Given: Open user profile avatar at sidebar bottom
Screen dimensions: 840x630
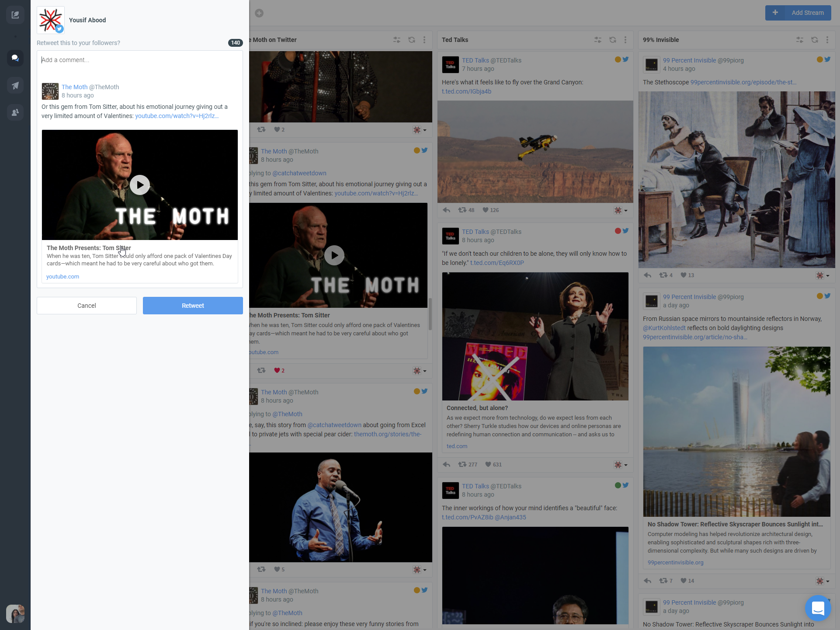Looking at the screenshot, I should pyautogui.click(x=15, y=614).
